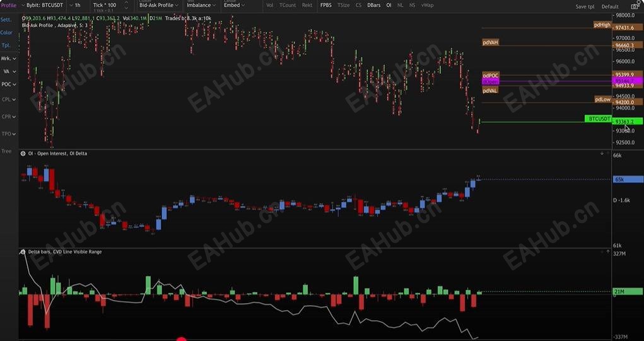Toggle the OI indicator in toolbar

tap(389, 5)
